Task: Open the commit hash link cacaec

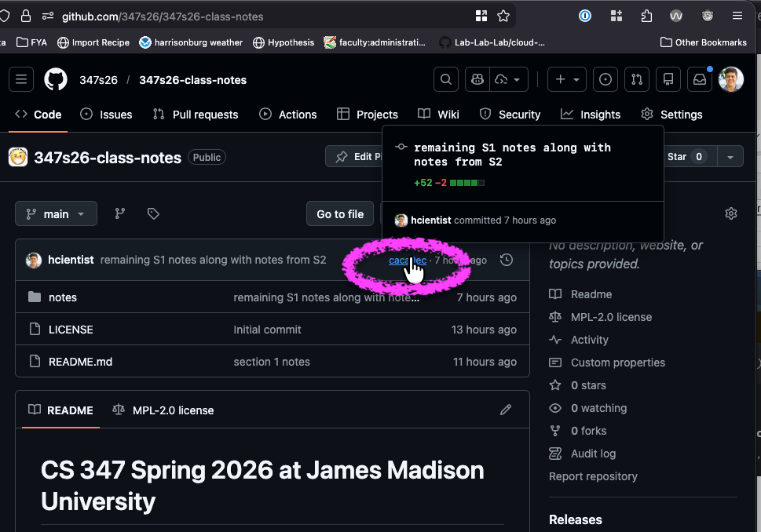Action: pyautogui.click(x=408, y=261)
